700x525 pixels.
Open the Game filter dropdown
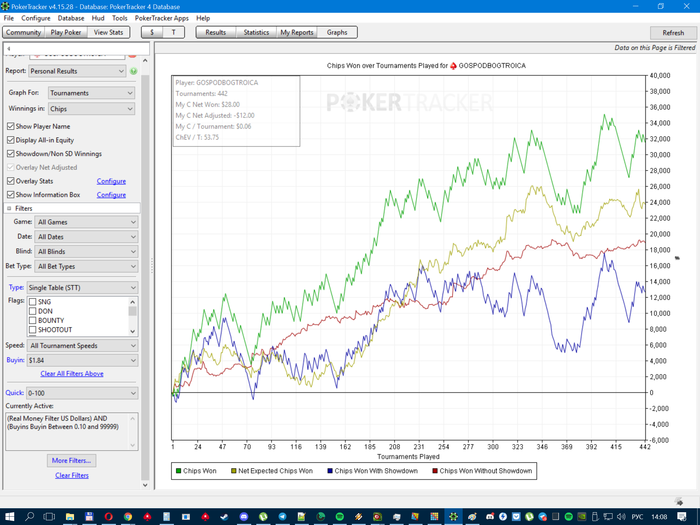(x=87, y=222)
